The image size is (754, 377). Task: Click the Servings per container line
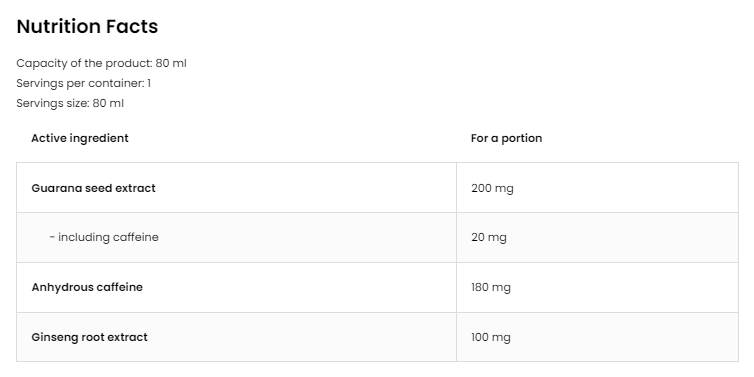point(84,83)
